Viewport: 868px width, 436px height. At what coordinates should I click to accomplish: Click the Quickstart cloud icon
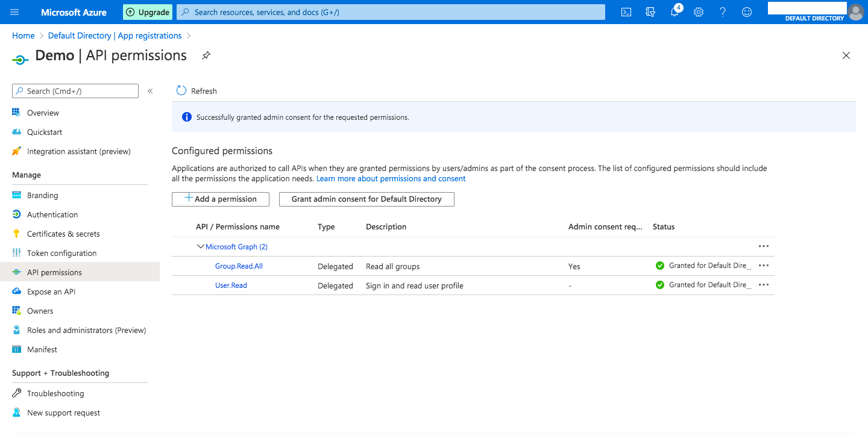(x=16, y=132)
